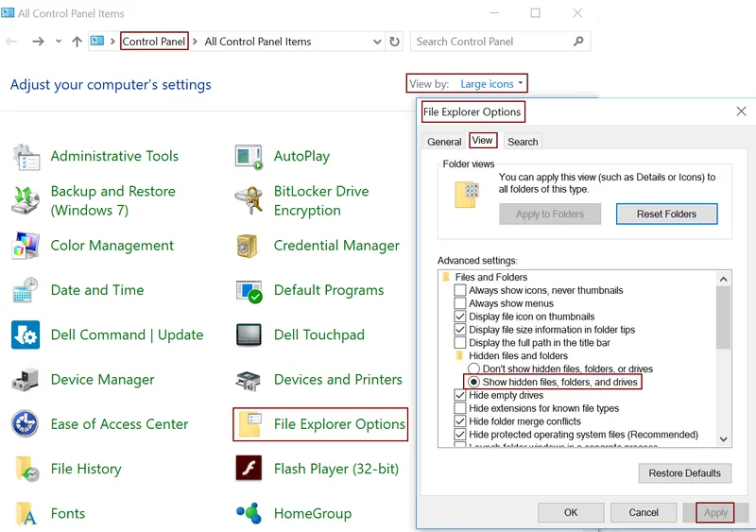Open the BitLocker Drive Encryption icon
Viewport: 756px width, 532px height.
tap(249, 200)
